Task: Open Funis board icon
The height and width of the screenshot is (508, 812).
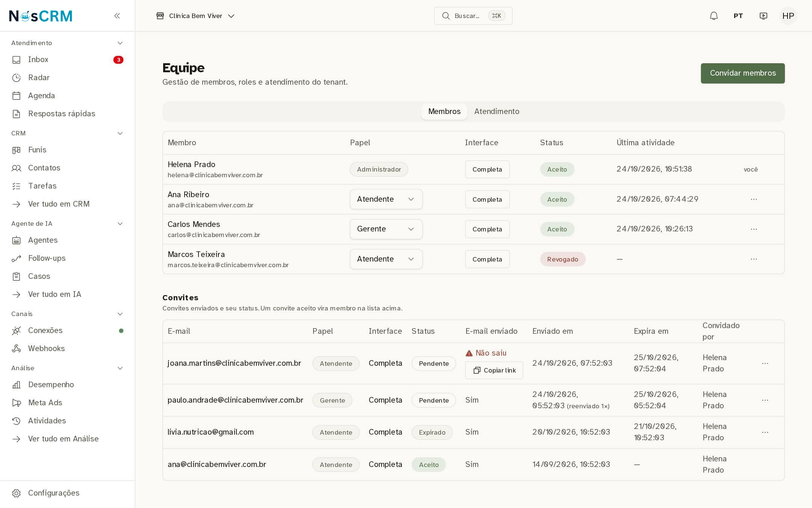Action: click(x=16, y=150)
